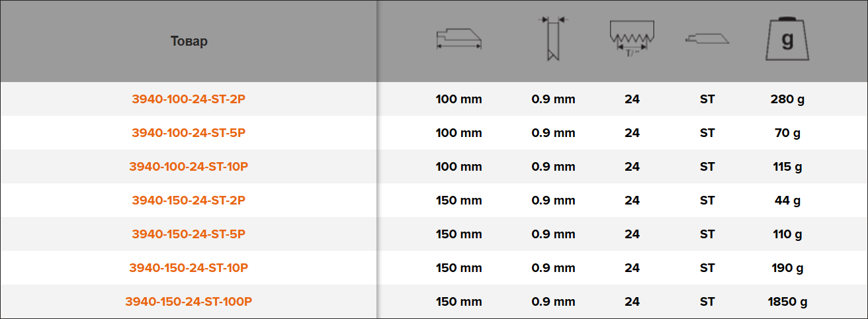Open product 3940-150-24-ST-5P
Screen dimensions: 868x319
click(x=189, y=234)
